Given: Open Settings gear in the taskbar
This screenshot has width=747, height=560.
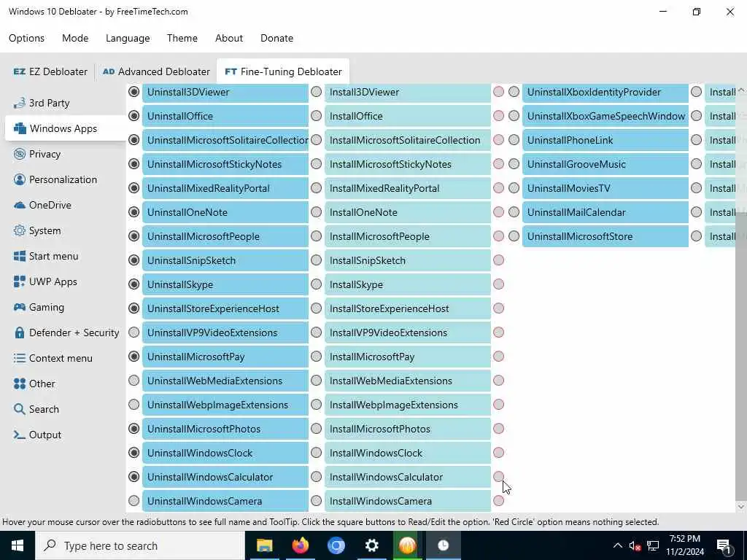Looking at the screenshot, I should 371,545.
